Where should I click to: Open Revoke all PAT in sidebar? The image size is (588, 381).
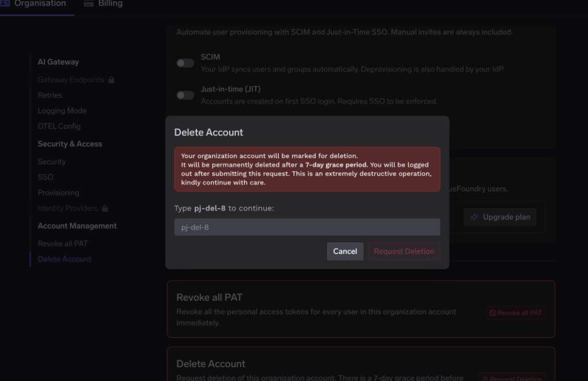tap(63, 243)
